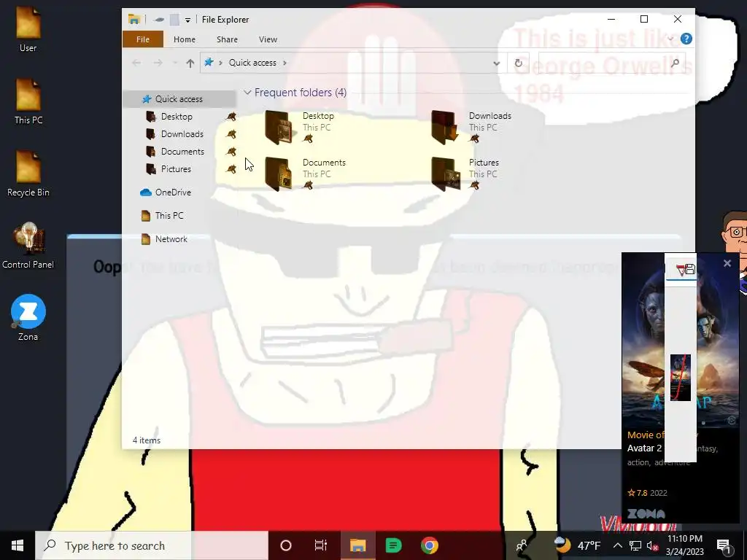Close the Zona Avatar 2 popup
747x560 pixels.
[x=727, y=263]
